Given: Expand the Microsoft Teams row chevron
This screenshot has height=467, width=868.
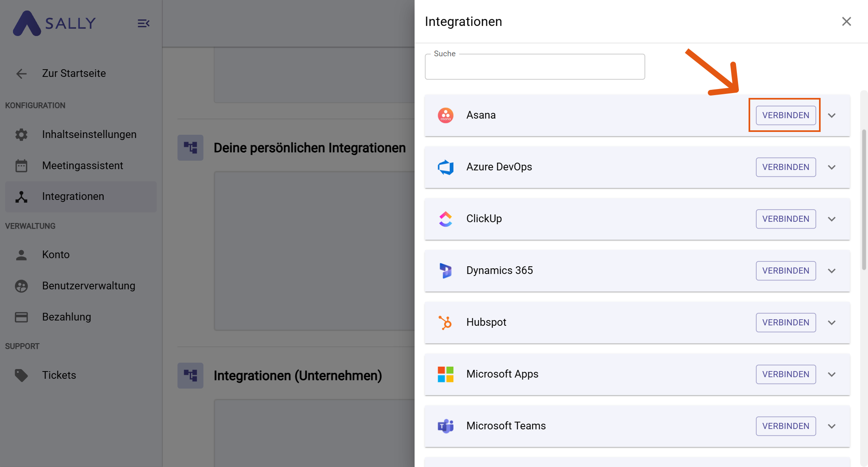Looking at the screenshot, I should click(x=832, y=426).
